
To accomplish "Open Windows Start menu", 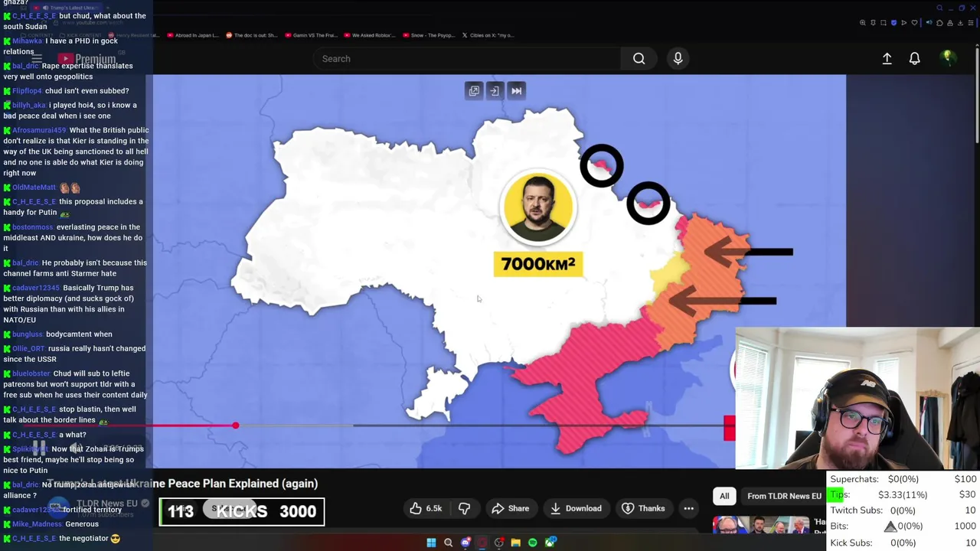I will tap(431, 543).
